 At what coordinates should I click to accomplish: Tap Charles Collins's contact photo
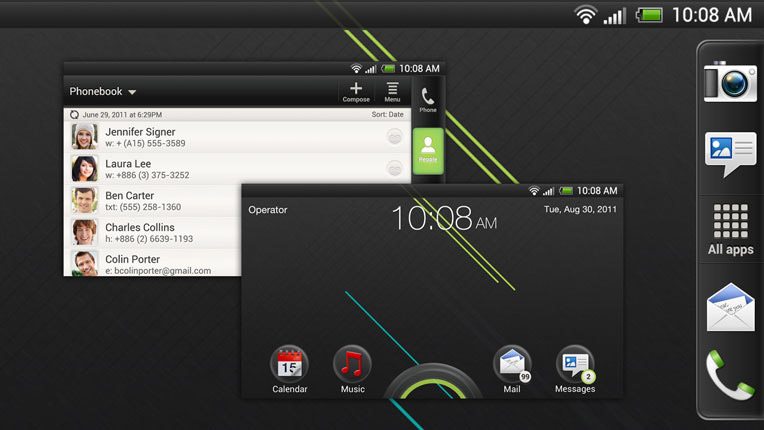(84, 232)
